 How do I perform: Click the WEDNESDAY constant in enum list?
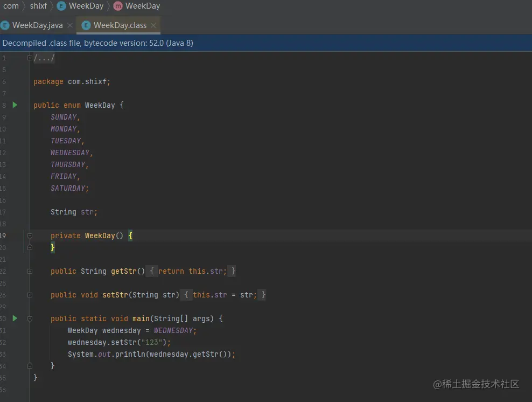70,153
